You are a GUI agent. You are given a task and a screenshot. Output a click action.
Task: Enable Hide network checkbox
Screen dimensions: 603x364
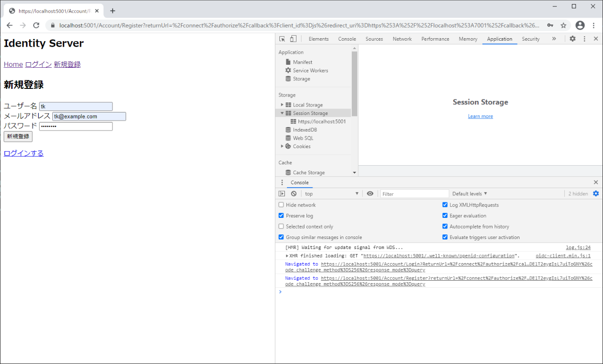coord(281,205)
